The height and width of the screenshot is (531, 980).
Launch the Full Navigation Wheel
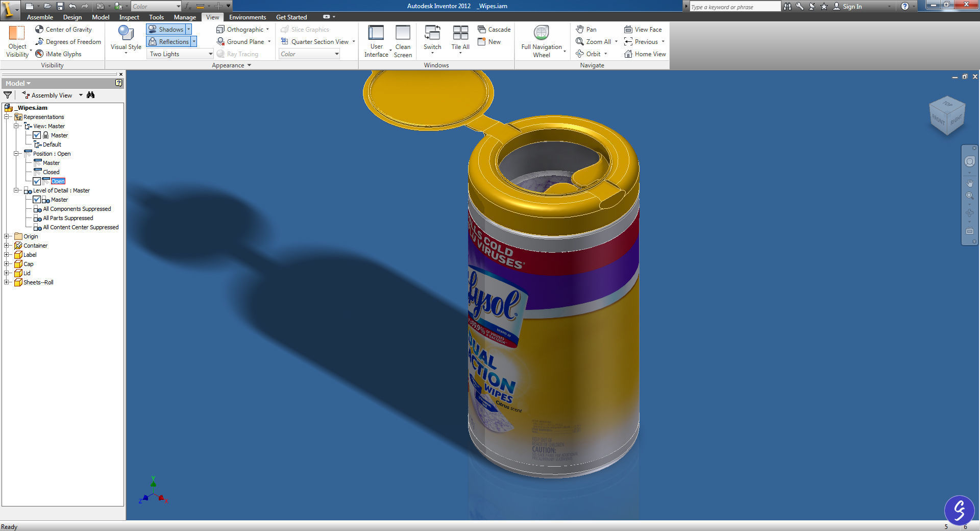coord(542,41)
